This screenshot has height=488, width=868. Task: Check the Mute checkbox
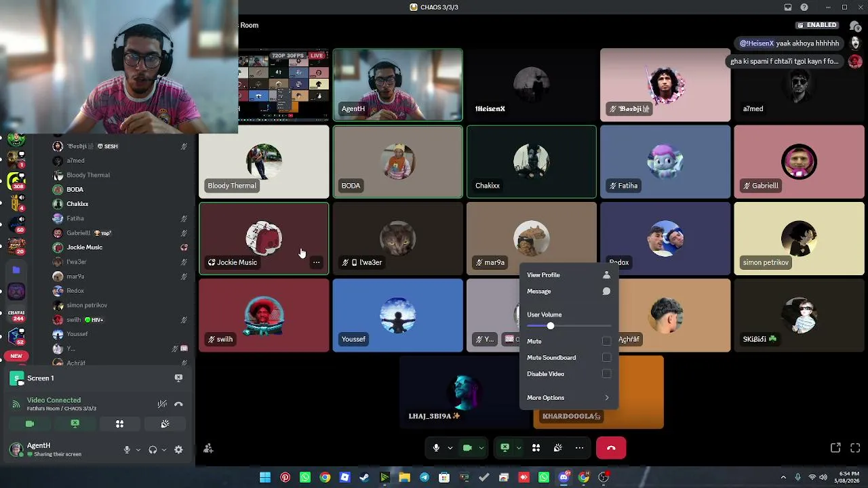click(x=606, y=341)
